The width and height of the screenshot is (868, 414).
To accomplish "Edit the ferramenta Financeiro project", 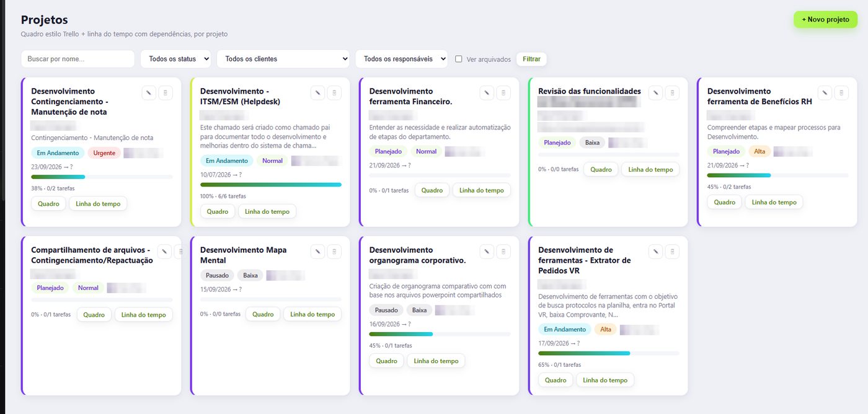I will pyautogui.click(x=487, y=93).
